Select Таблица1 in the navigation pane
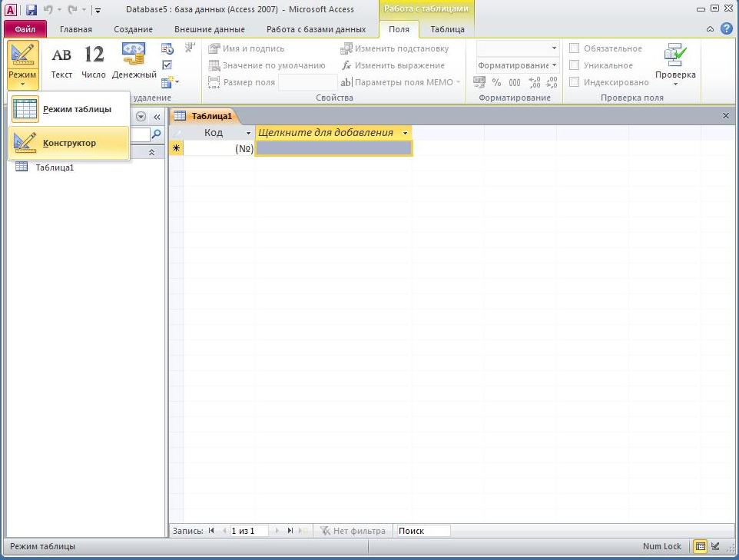 click(55, 167)
